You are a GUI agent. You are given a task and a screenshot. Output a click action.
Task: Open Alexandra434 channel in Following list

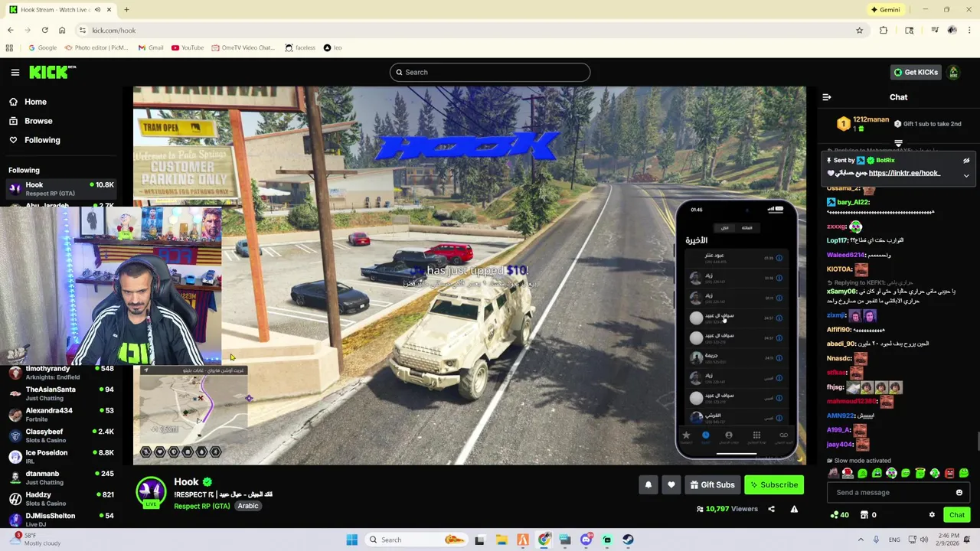point(61,415)
